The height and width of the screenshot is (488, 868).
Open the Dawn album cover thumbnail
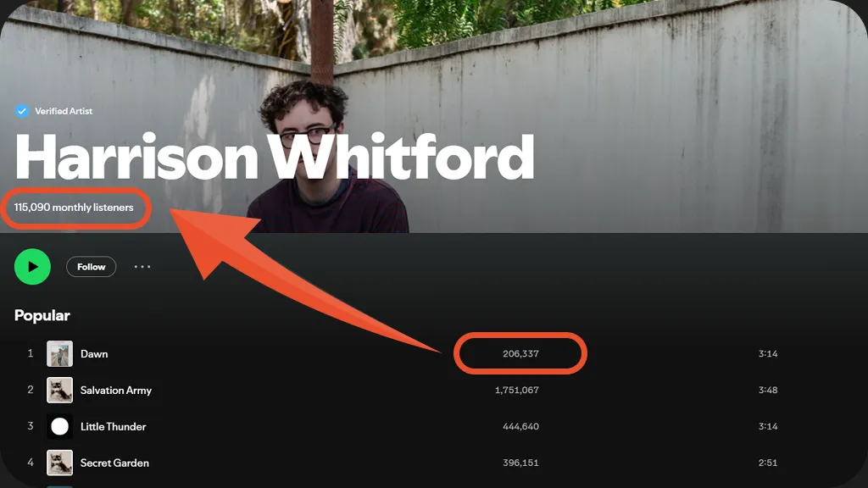point(60,353)
